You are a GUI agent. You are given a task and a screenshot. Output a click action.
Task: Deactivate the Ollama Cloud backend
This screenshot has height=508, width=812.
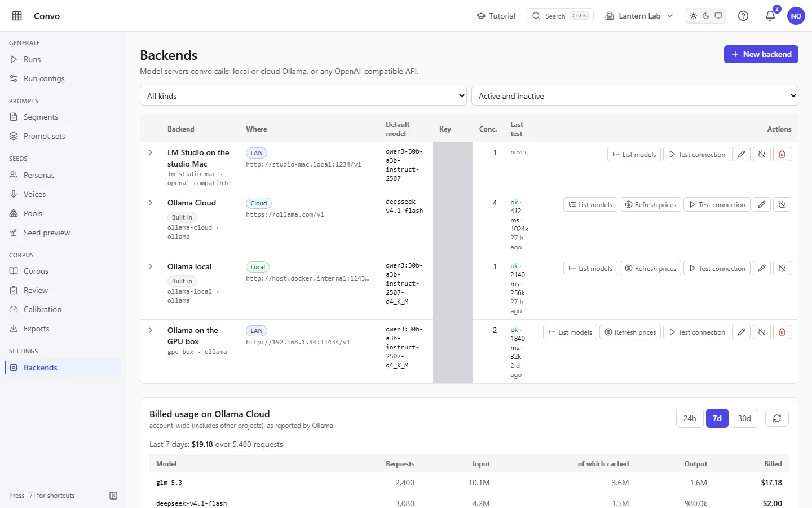[782, 204]
